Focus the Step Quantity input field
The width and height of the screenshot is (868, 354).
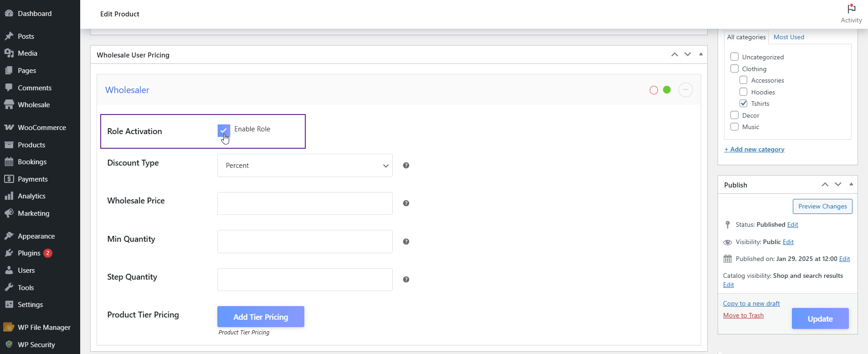[x=305, y=280]
